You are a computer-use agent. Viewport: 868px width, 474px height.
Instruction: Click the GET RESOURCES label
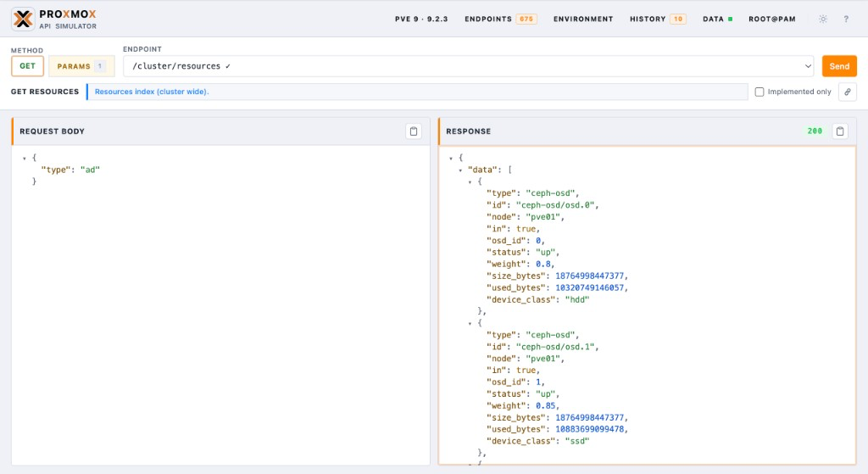[45, 92]
